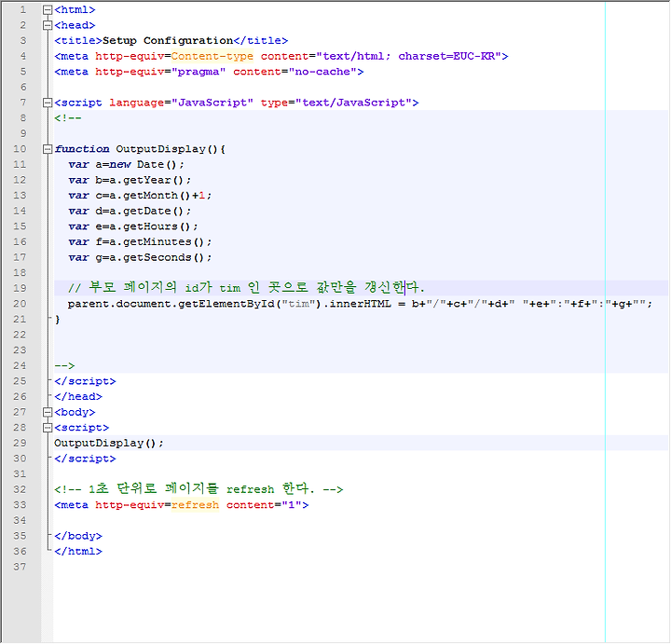This screenshot has height=644, width=671.
Task: Click 'getMinutes()' on line 16
Action: [x=163, y=241]
